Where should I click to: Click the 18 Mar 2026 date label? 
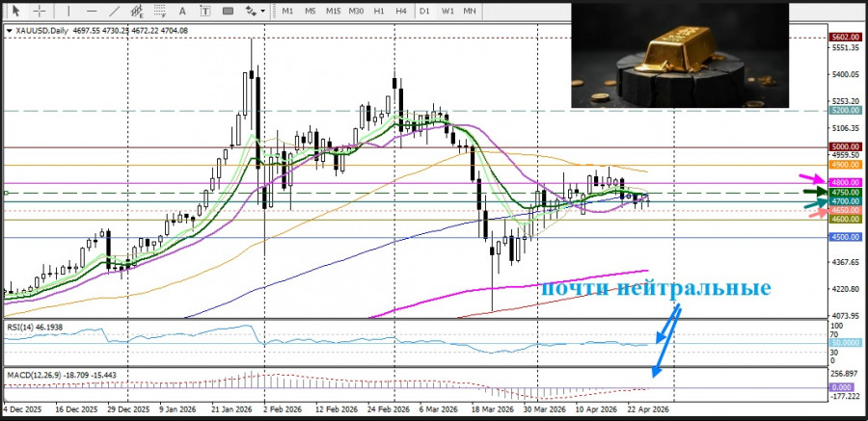coord(494,410)
